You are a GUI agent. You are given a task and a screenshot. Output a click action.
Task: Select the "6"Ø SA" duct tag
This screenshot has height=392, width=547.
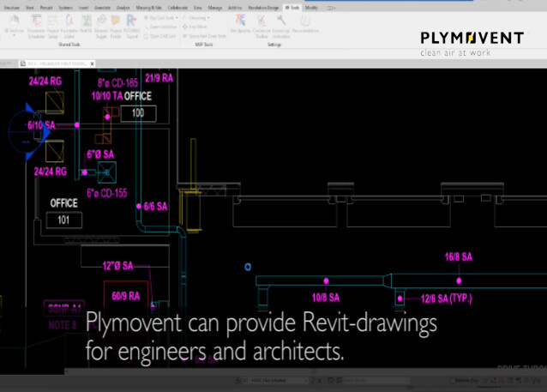(100, 154)
